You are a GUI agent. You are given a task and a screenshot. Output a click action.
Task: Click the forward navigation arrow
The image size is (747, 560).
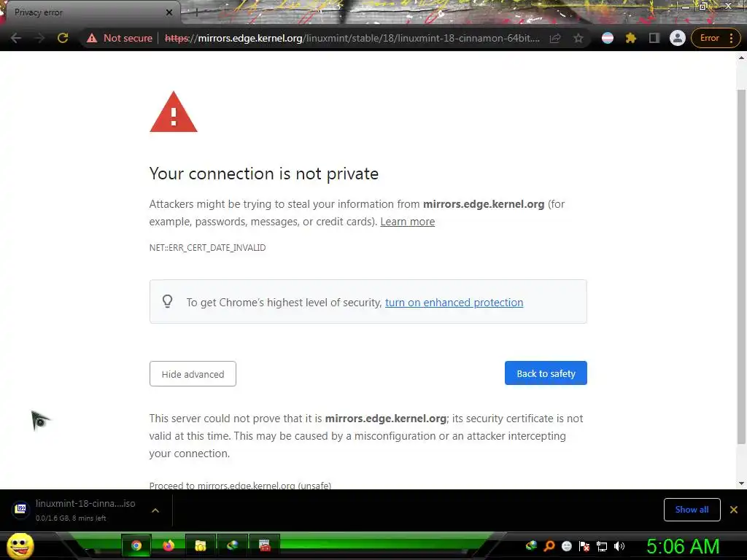tap(39, 38)
